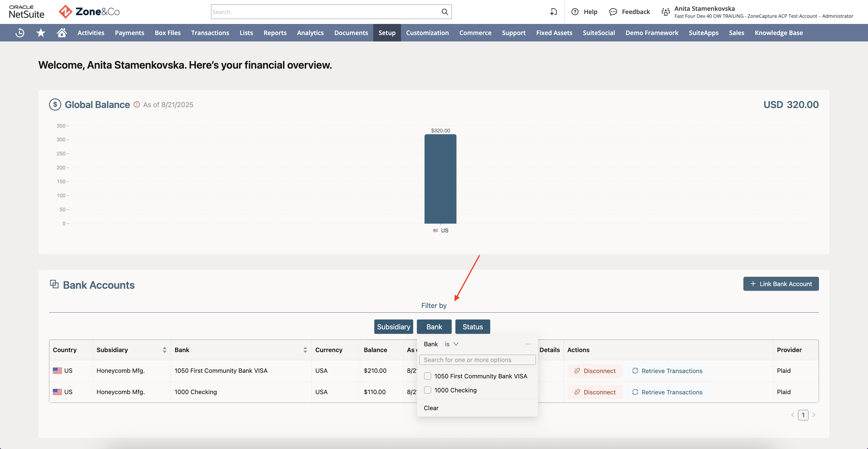The height and width of the screenshot is (449, 868).
Task: Open the Knowledge Base menu
Action: 779,33
